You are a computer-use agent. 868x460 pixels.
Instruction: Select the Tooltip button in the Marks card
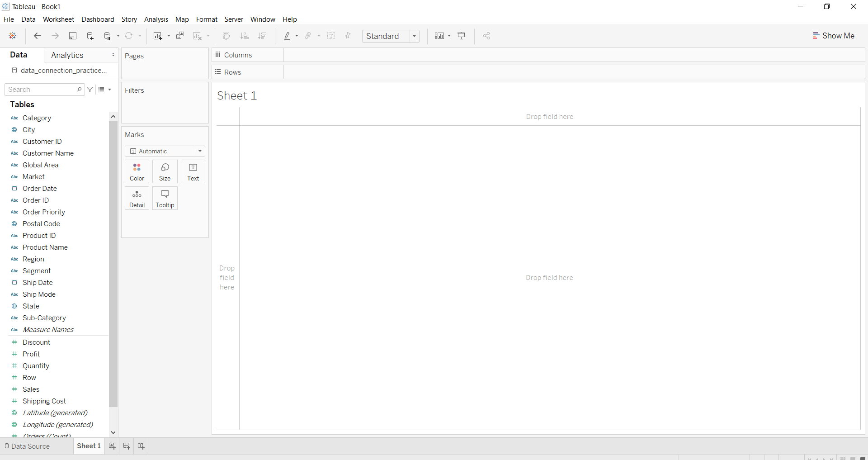(x=165, y=198)
